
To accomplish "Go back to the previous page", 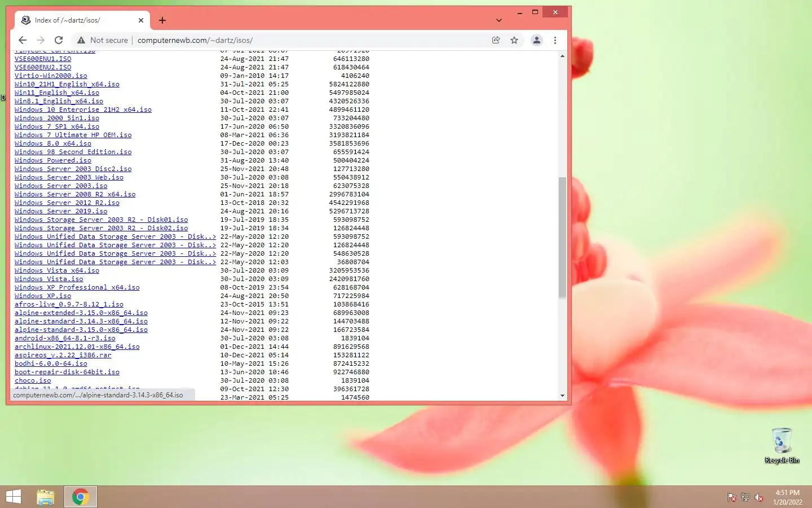I will pos(23,40).
